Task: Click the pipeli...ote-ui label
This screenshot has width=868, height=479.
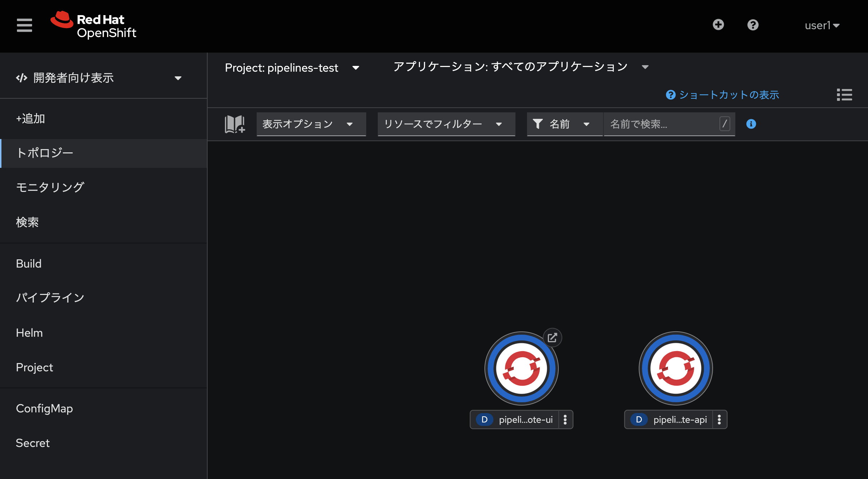Action: tap(526, 420)
